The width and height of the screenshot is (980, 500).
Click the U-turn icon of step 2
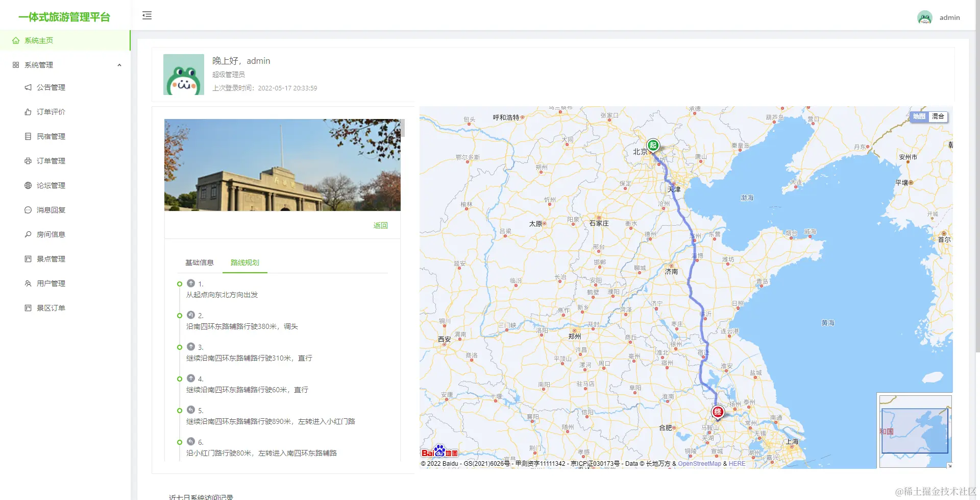coord(191,315)
